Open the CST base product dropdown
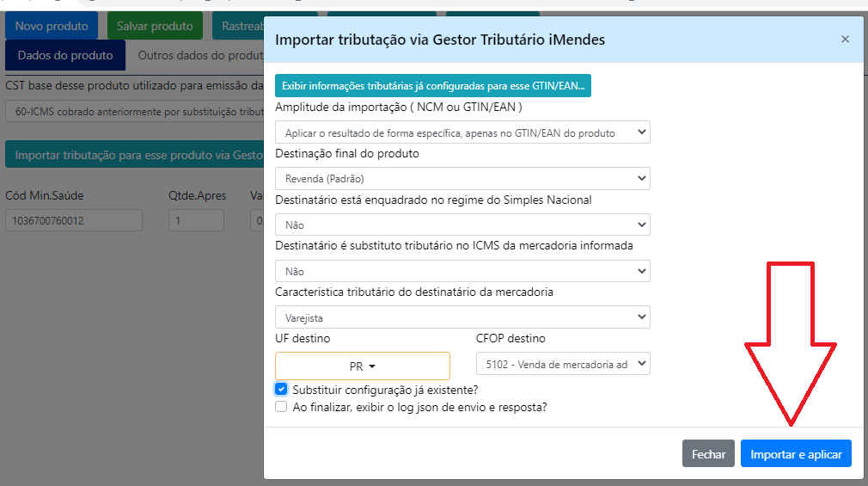 click(134, 112)
